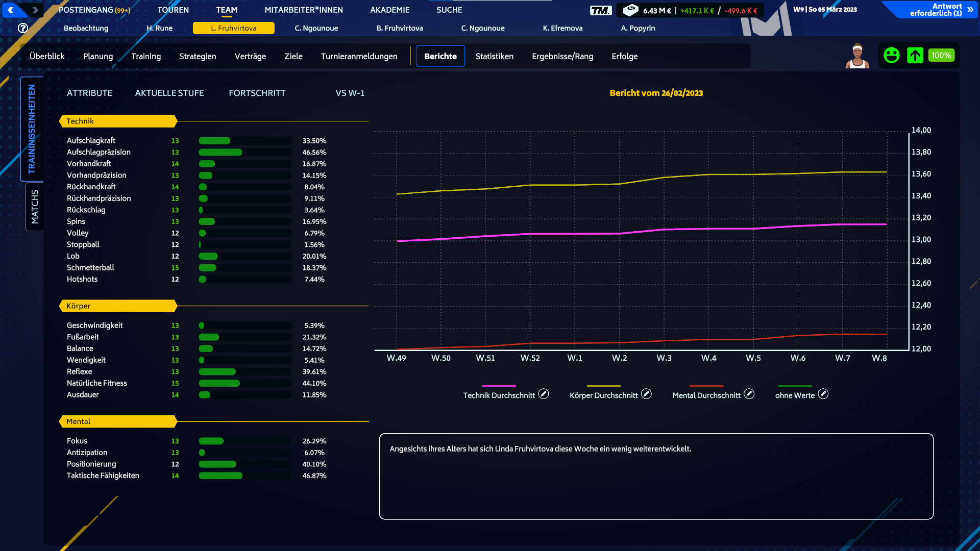Toggle Körper Durchschnitt line edit icon

[x=646, y=394]
